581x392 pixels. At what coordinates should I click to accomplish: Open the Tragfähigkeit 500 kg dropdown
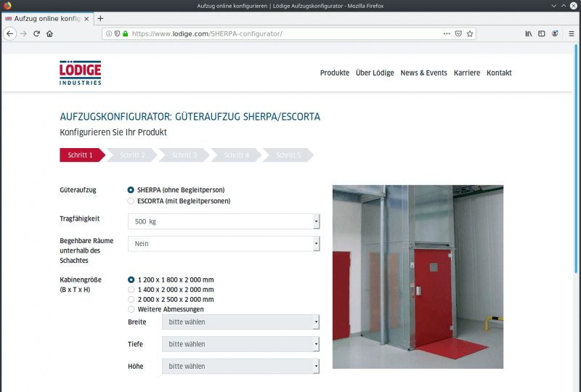coord(224,221)
